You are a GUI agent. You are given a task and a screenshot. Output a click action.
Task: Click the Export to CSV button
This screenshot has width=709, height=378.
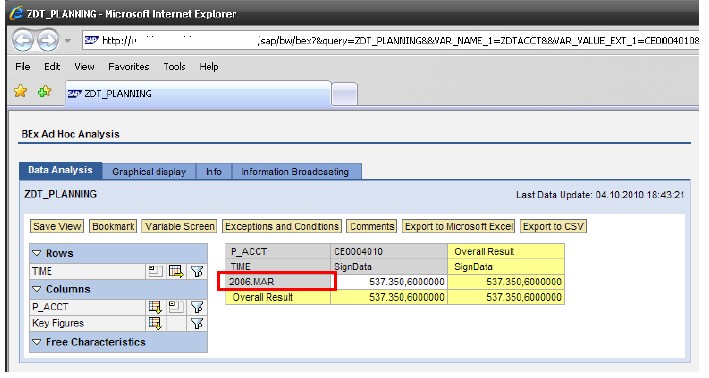coord(553,226)
